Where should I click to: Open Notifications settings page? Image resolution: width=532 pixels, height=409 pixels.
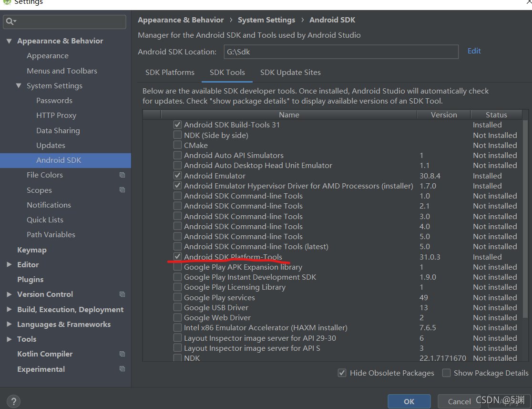tap(49, 205)
